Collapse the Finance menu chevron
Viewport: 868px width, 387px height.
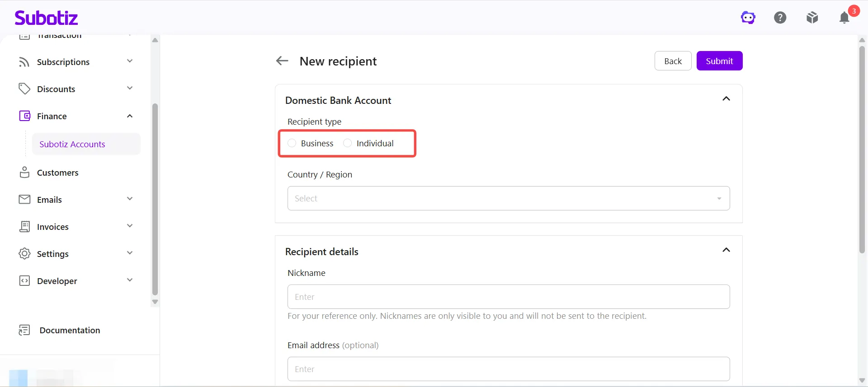tap(130, 116)
